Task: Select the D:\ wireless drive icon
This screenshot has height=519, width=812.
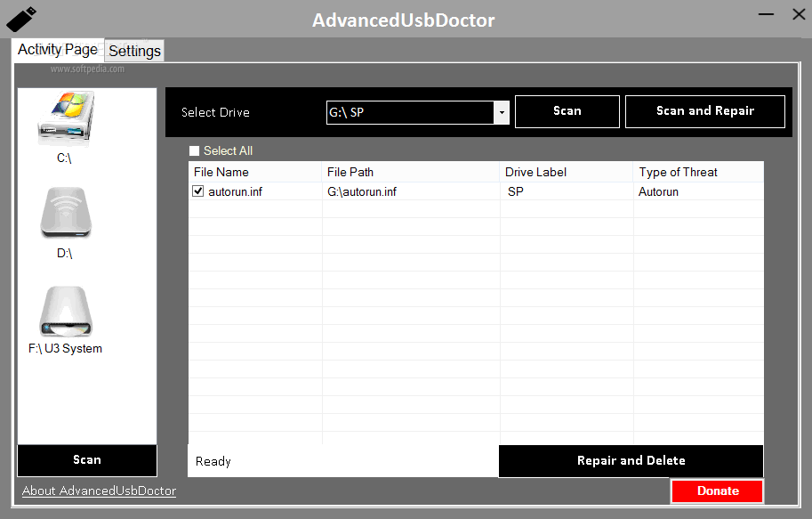Action: click(66, 213)
